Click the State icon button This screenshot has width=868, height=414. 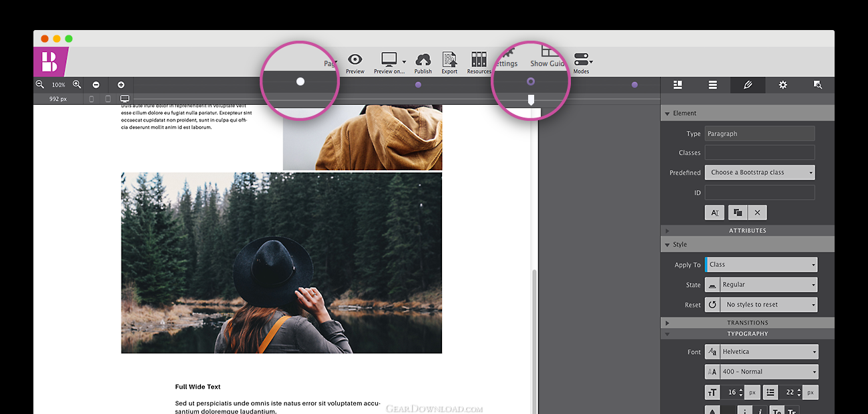click(712, 284)
